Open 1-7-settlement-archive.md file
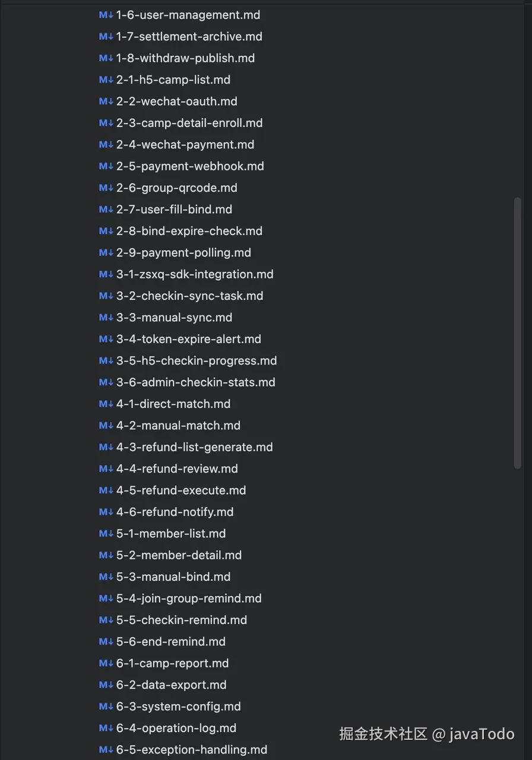 click(x=189, y=37)
